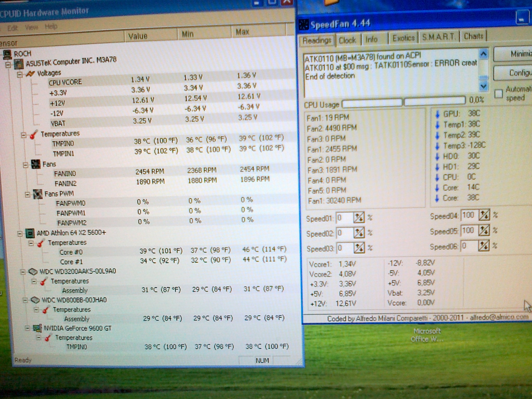The width and height of the screenshot is (532, 399).
Task: Click the Fans PWM icon
Action: pos(38,194)
